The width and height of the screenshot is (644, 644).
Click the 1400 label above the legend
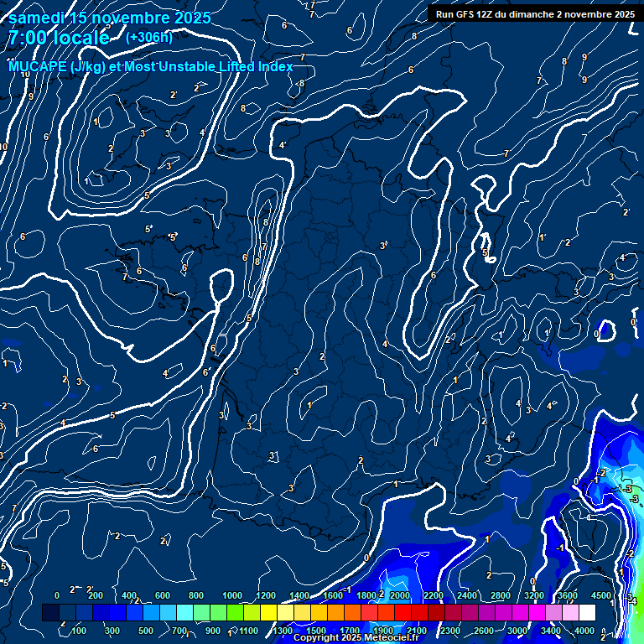coord(299,595)
